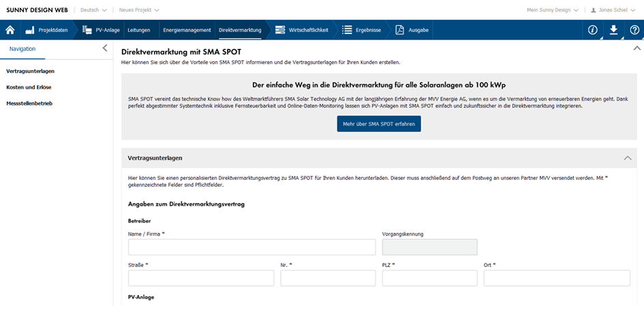Click the home icon in navigation bar
This screenshot has height=312, width=644.
pos(10,30)
